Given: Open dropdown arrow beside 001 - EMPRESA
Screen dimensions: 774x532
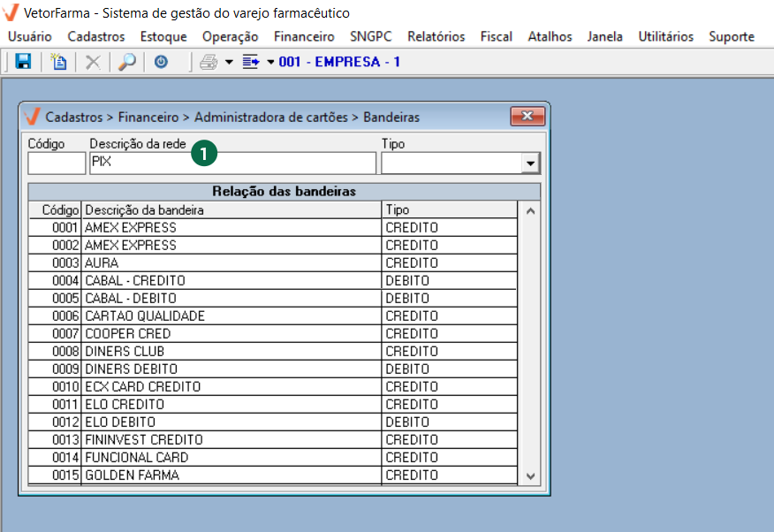Looking at the screenshot, I should [x=270, y=62].
